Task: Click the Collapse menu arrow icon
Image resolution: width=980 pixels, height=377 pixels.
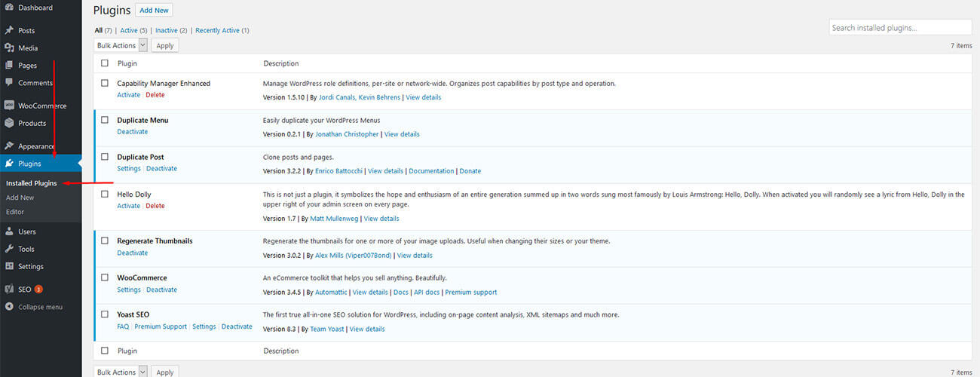Action: coord(9,307)
